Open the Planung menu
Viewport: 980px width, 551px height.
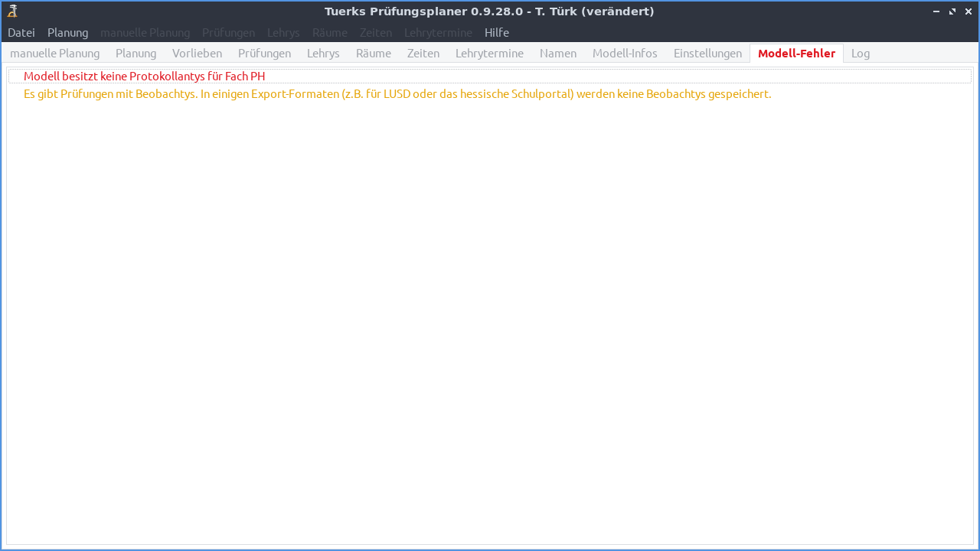tap(67, 32)
